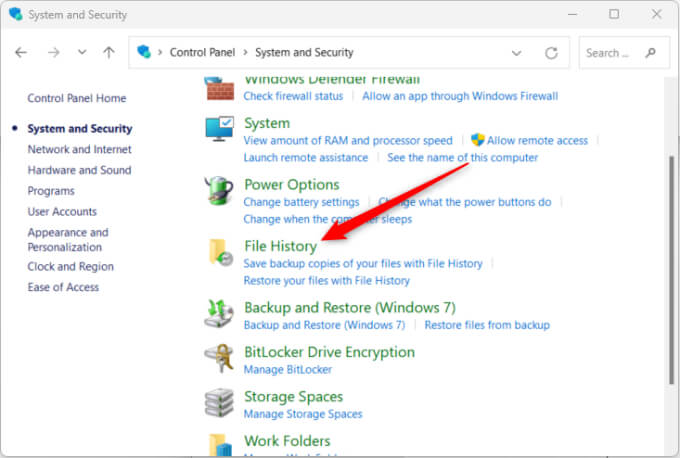Open Hardware and Sound category
This screenshot has width=680, height=458.
point(79,170)
